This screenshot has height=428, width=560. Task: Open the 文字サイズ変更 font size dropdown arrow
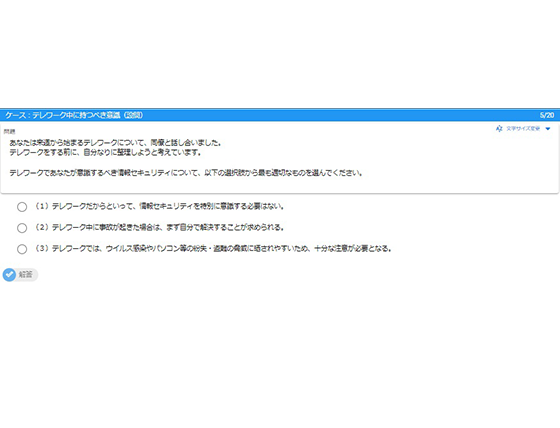[548, 129]
